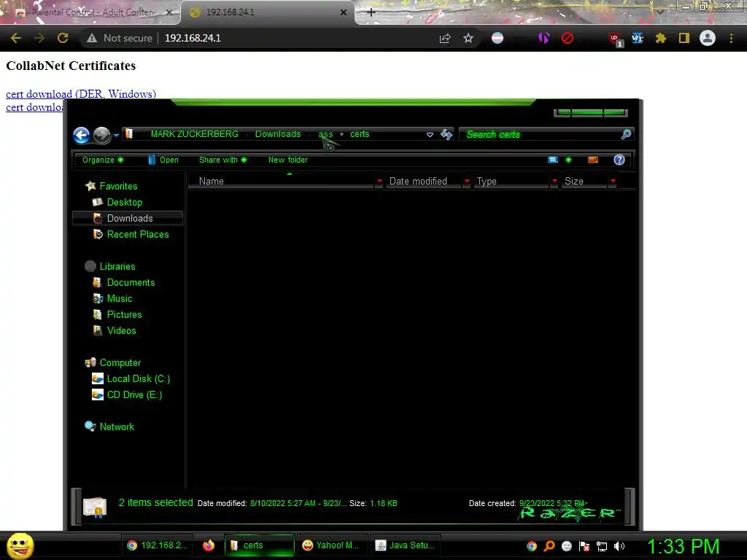The image size is (747, 560).
Task: Click MARK ZUCKERBERG in the breadcrumb path
Action: 194,134
